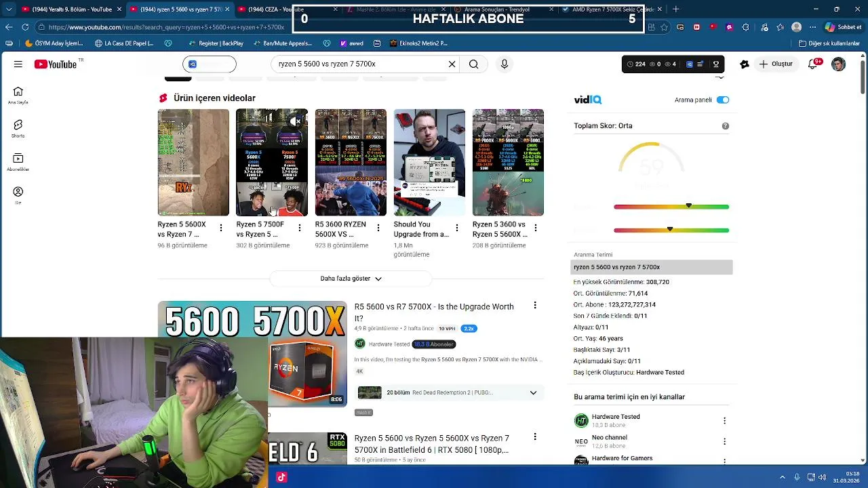Open the YouTube hamburger guide menu
Image resolution: width=868 pixels, height=488 pixels.
tap(18, 64)
